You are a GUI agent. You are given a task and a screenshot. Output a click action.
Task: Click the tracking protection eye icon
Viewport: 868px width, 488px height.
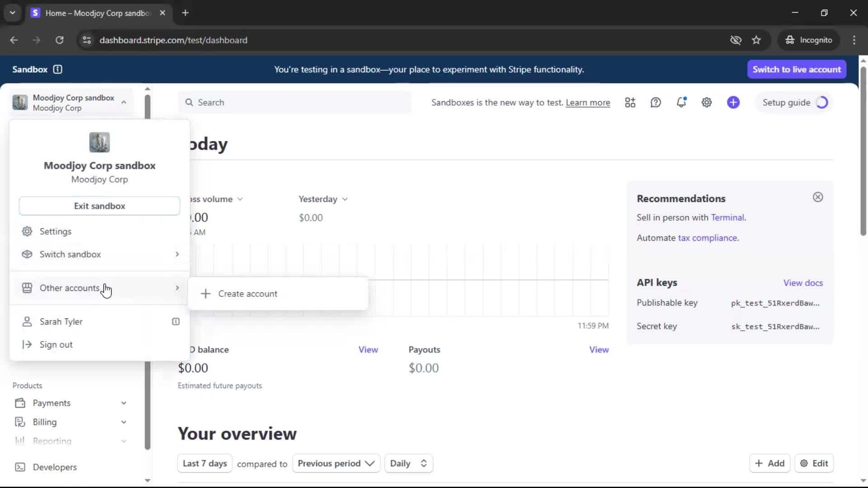tap(736, 40)
